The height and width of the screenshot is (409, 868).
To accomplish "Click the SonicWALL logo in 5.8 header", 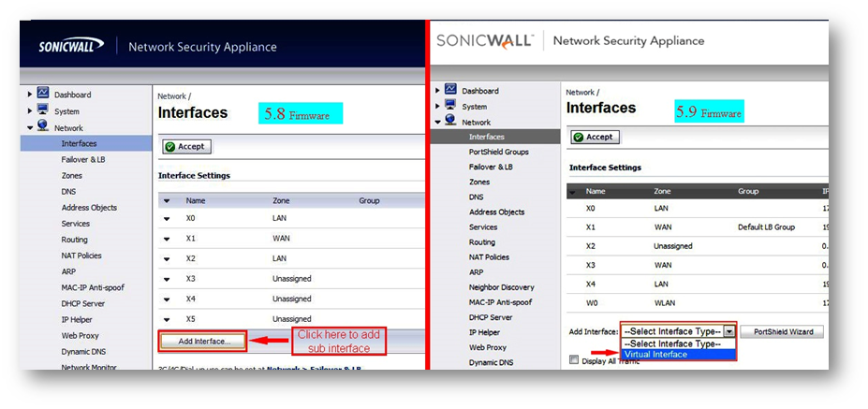I will click(x=71, y=46).
